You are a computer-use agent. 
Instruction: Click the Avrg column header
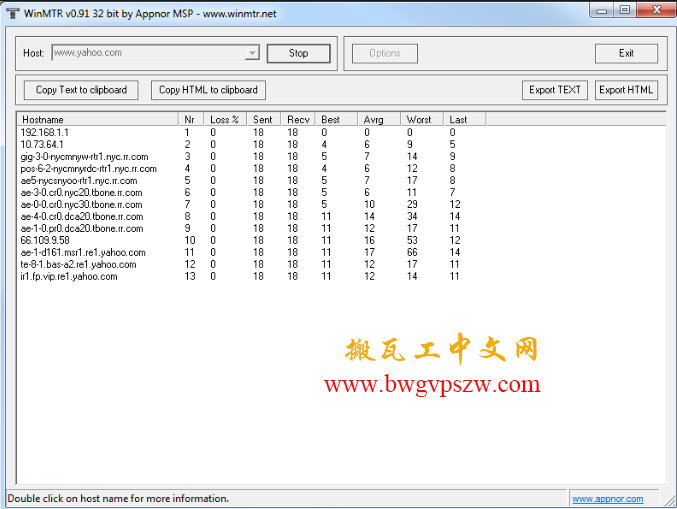point(379,120)
